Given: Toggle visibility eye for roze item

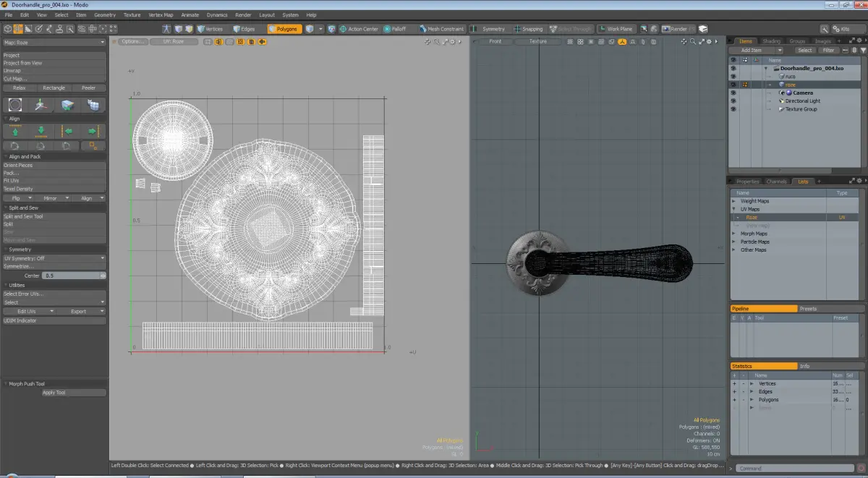Looking at the screenshot, I should pos(733,85).
